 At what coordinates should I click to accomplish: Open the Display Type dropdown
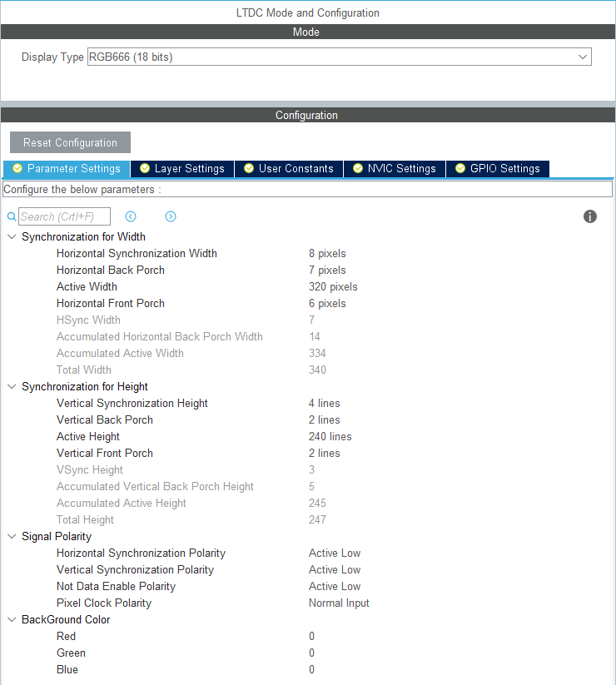(x=340, y=57)
